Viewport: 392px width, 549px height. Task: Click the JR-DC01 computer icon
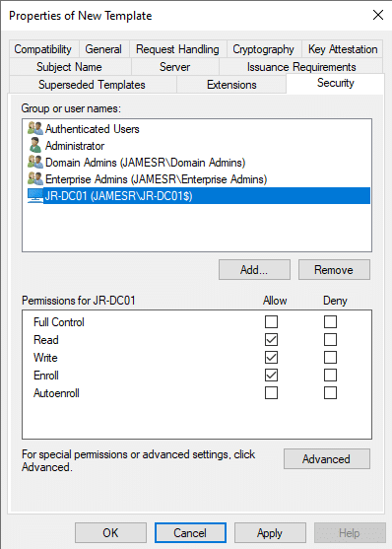pos(35,196)
